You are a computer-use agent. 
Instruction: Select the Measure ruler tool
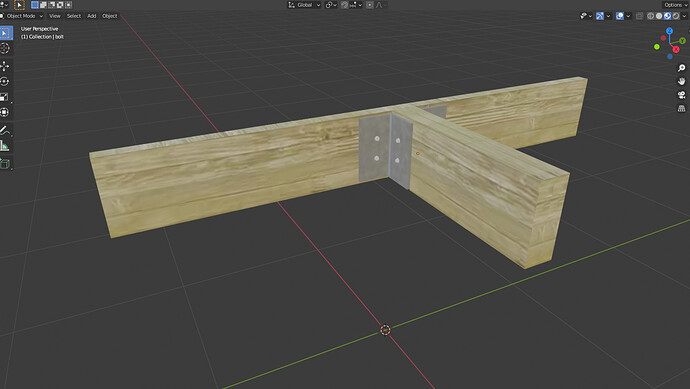click(5, 146)
